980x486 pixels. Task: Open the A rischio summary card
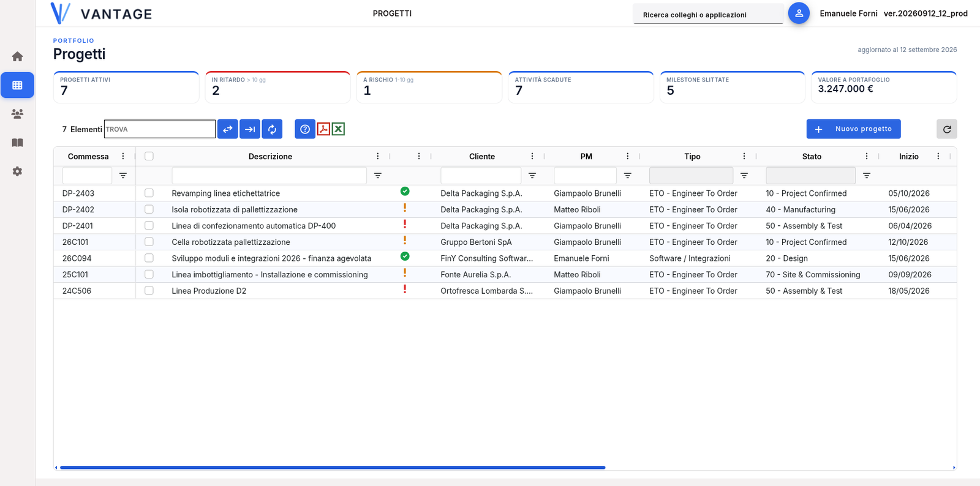coord(429,88)
